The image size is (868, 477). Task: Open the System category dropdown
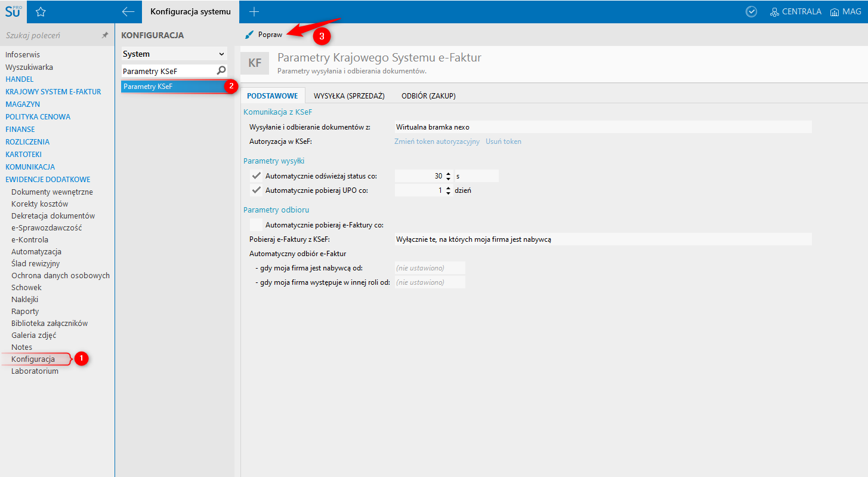[x=174, y=54]
